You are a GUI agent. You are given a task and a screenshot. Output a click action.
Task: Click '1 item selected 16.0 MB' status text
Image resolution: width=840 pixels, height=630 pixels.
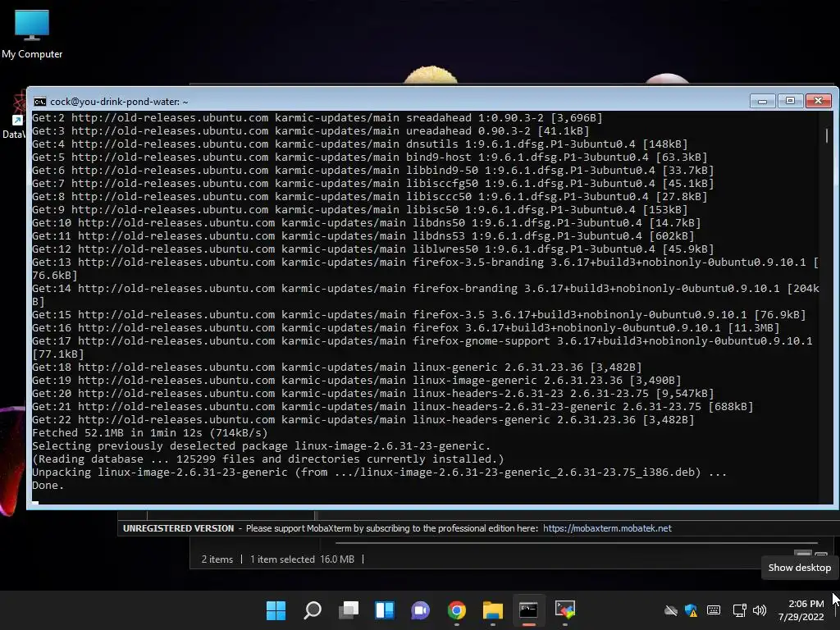[x=302, y=559]
